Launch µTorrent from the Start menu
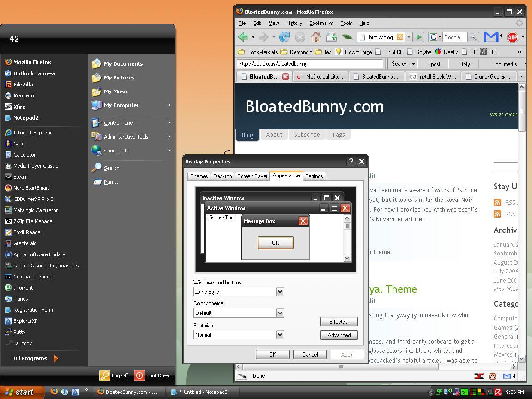532x399 pixels. (19, 288)
